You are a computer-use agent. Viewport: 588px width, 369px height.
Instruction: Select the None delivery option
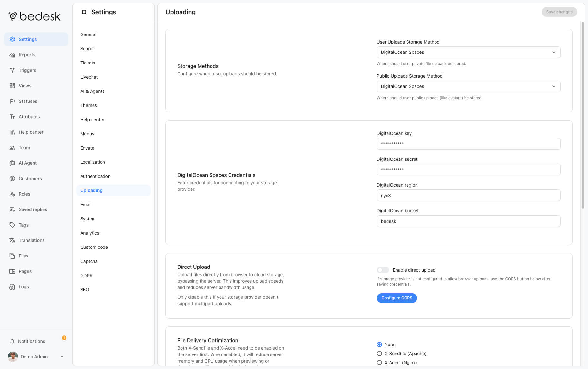click(379, 345)
